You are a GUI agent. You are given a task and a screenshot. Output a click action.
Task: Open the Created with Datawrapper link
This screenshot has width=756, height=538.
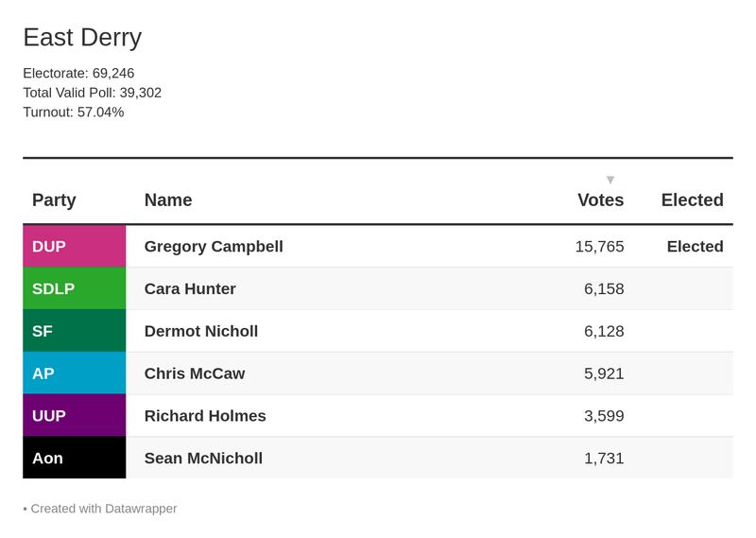[x=104, y=509]
